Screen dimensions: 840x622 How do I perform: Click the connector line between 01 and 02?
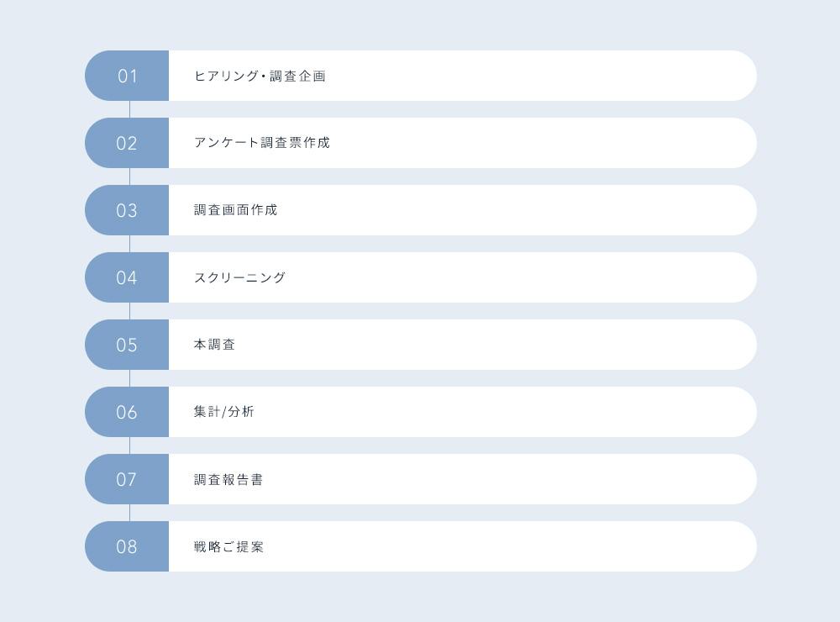tap(129, 109)
